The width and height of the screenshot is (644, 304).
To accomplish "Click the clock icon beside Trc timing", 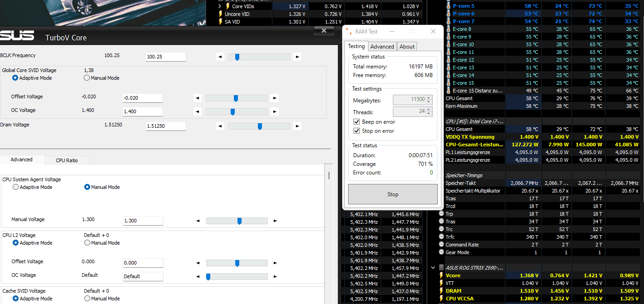I will coord(441,229).
